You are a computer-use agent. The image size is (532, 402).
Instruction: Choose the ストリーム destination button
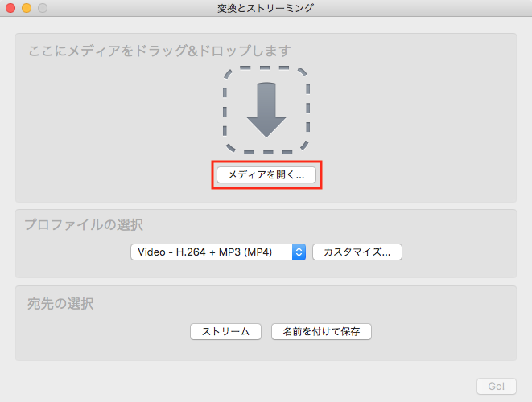point(225,331)
